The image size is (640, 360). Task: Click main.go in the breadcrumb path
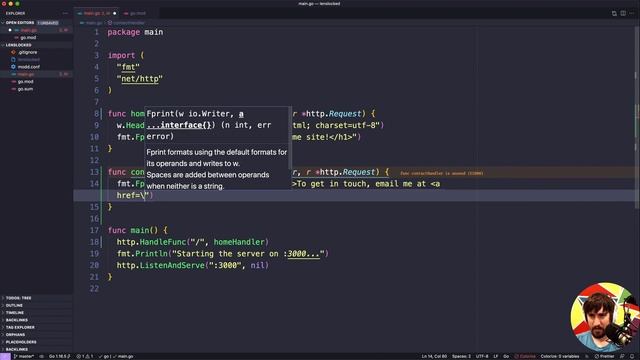[94, 23]
